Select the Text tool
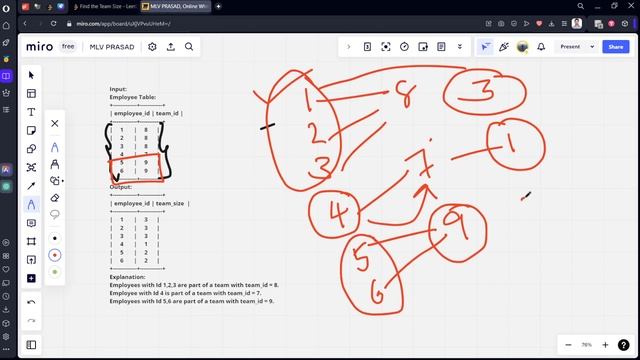 coord(31,112)
